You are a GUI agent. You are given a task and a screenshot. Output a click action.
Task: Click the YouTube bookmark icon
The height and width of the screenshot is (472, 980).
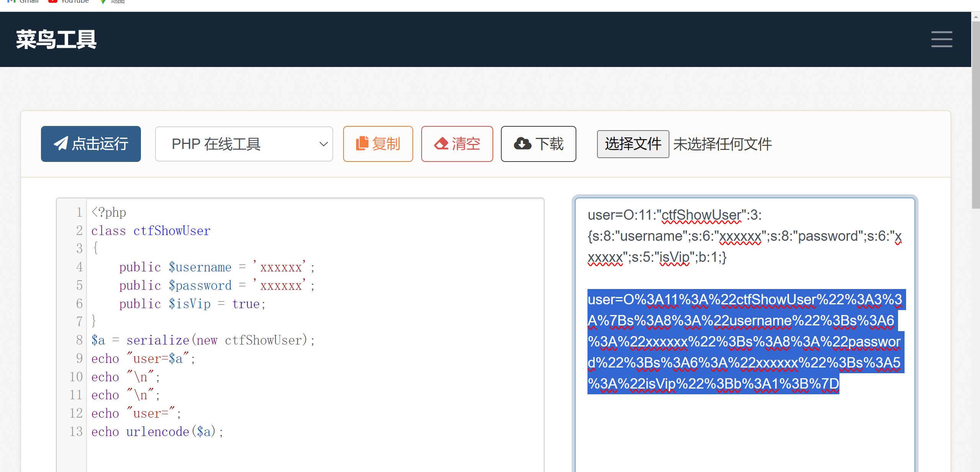[x=53, y=1]
